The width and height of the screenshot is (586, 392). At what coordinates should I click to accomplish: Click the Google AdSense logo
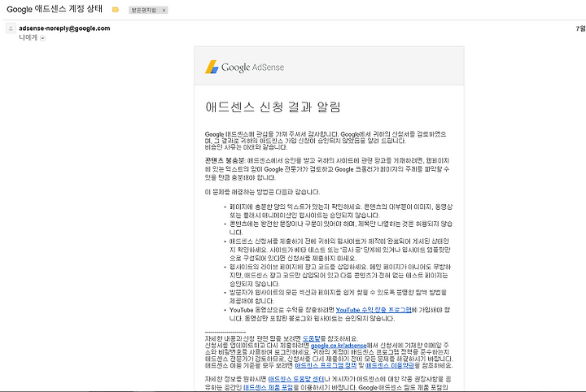[x=244, y=67]
